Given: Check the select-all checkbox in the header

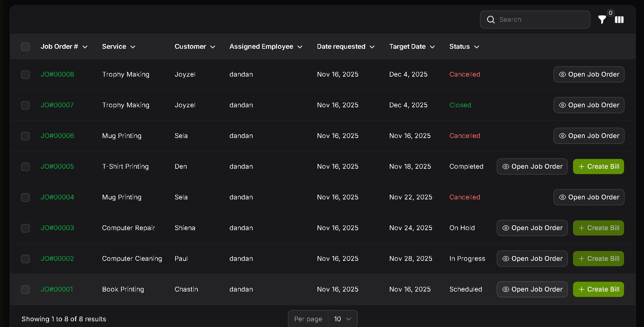Looking at the screenshot, I should coord(25,47).
